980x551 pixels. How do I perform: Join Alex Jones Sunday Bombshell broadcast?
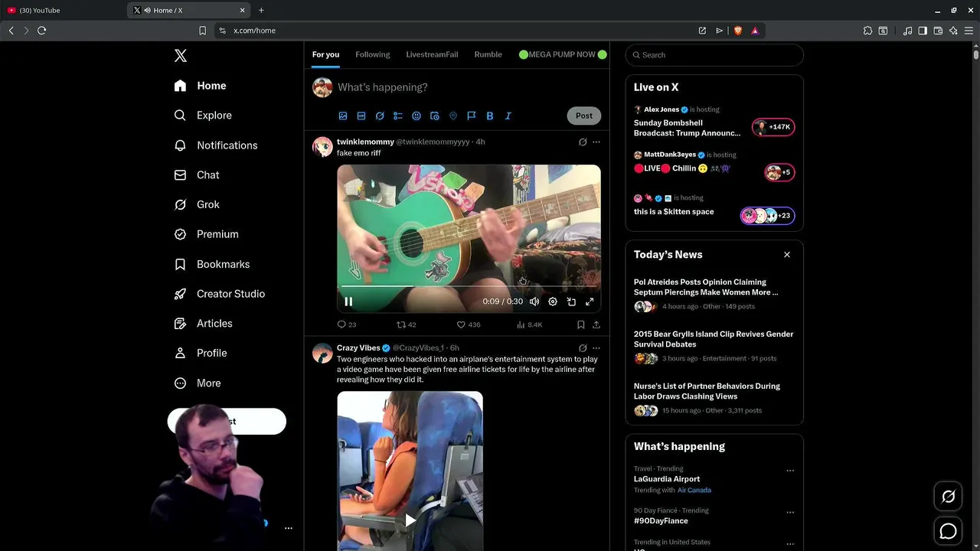(714, 122)
